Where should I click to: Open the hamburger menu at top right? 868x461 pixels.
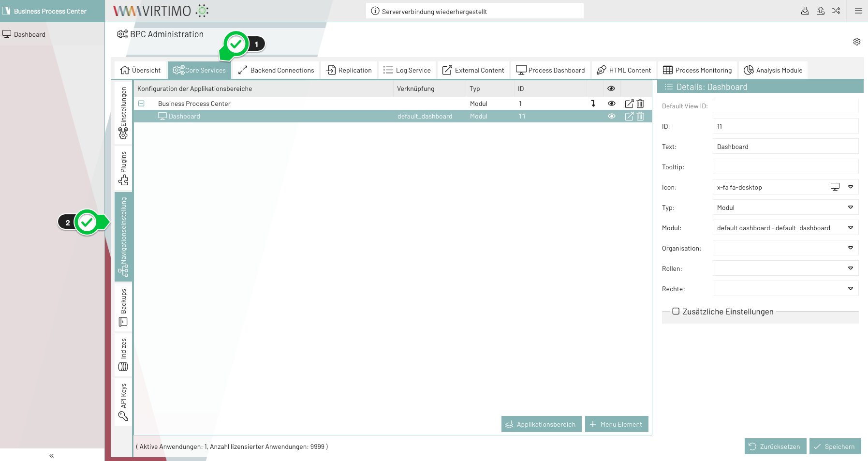[858, 11]
